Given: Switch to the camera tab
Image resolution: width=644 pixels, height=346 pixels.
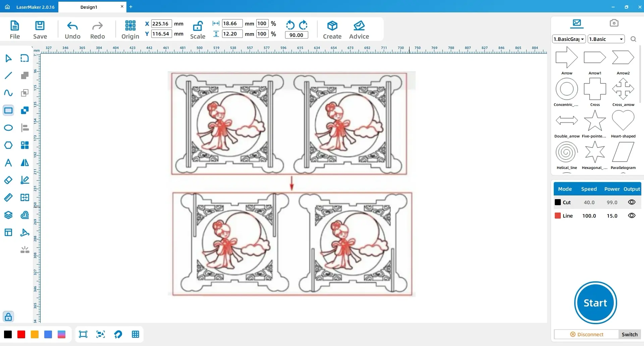Looking at the screenshot, I should tap(614, 23).
